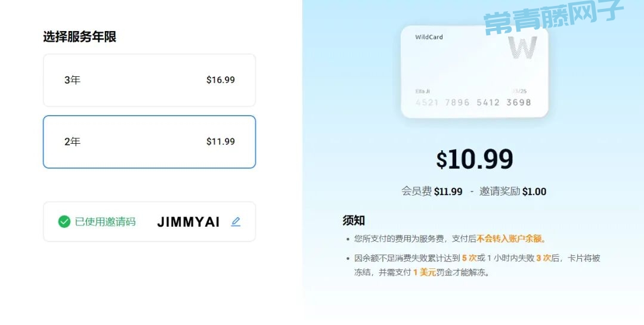644x325 pixels.
Task: Select the 2年 service plan option
Action: coord(150,142)
